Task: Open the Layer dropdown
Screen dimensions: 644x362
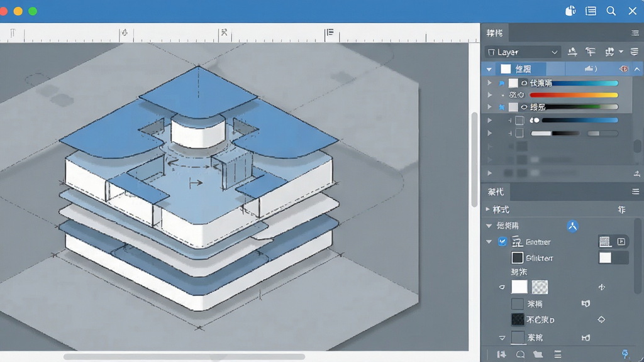Action: click(523, 52)
